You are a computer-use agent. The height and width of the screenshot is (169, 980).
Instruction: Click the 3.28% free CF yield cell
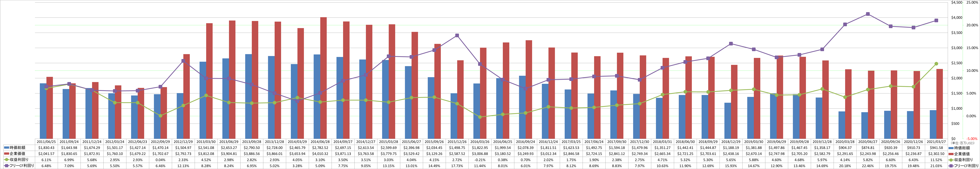pyautogui.click(x=297, y=166)
